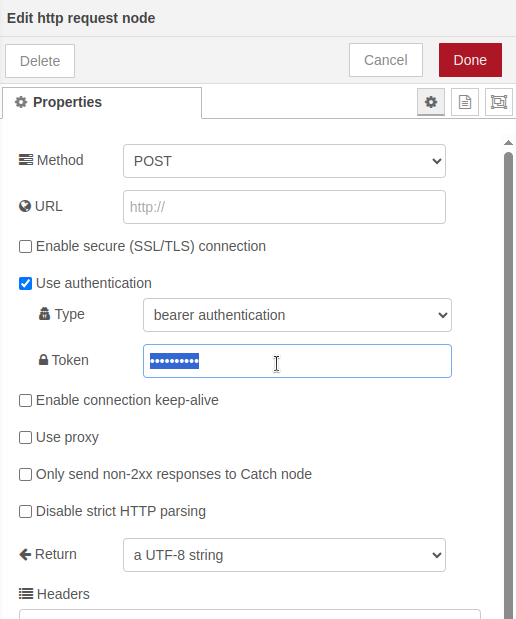Click the Method list icon

click(26, 160)
